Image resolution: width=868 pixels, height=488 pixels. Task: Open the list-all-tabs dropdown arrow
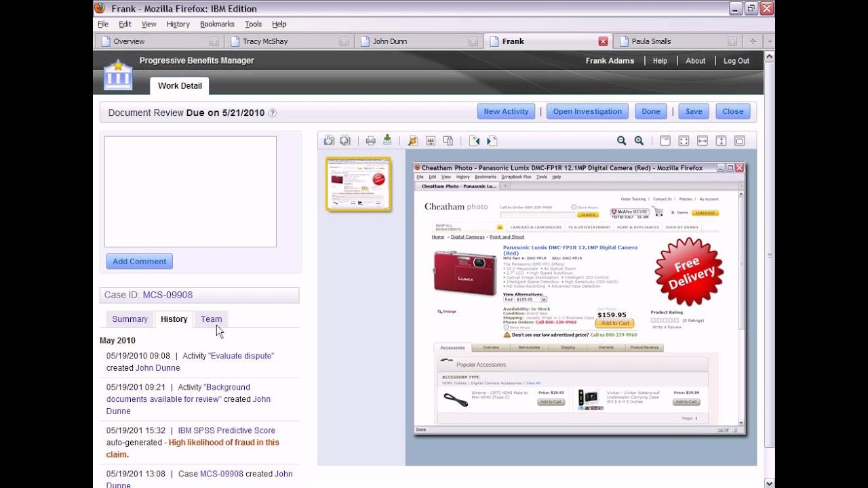pyautogui.click(x=770, y=41)
